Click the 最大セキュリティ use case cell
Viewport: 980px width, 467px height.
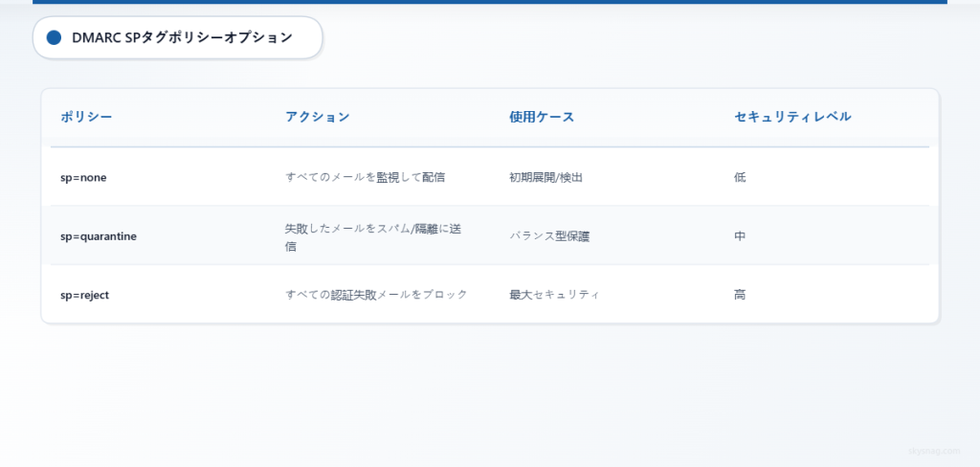[554, 295]
